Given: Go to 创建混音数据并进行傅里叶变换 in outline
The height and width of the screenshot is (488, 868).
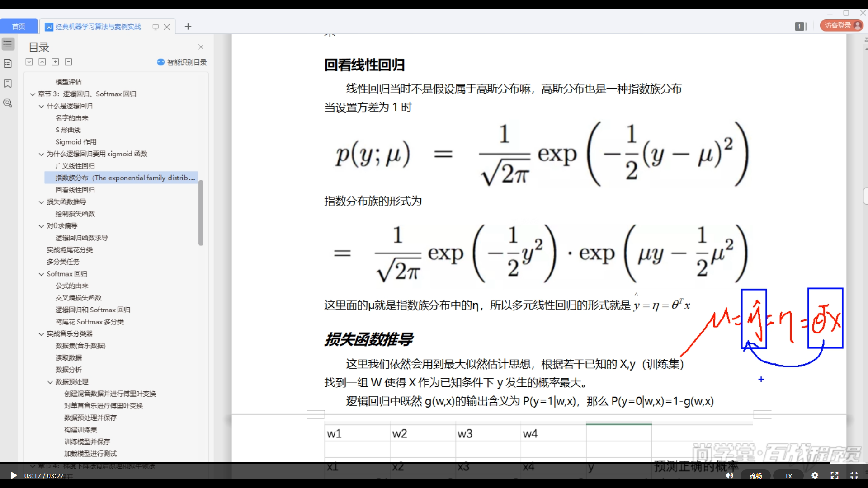Looking at the screenshot, I should point(110,394).
